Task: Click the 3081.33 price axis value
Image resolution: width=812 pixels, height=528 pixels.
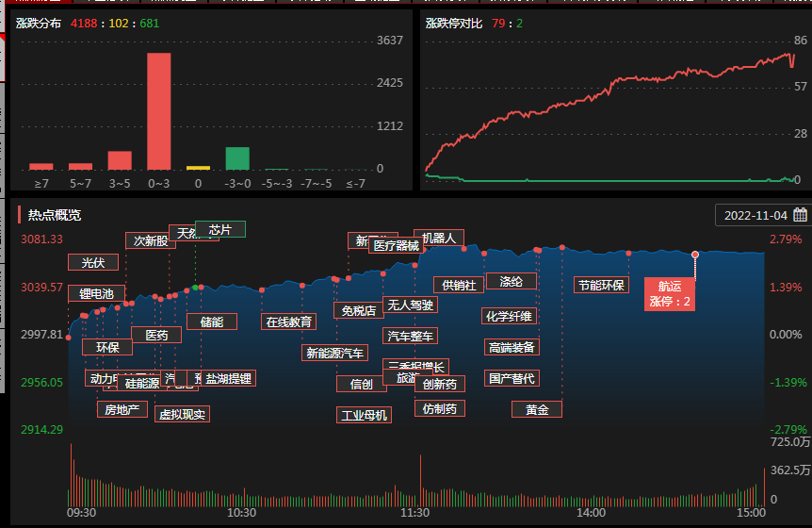Action: (x=42, y=239)
